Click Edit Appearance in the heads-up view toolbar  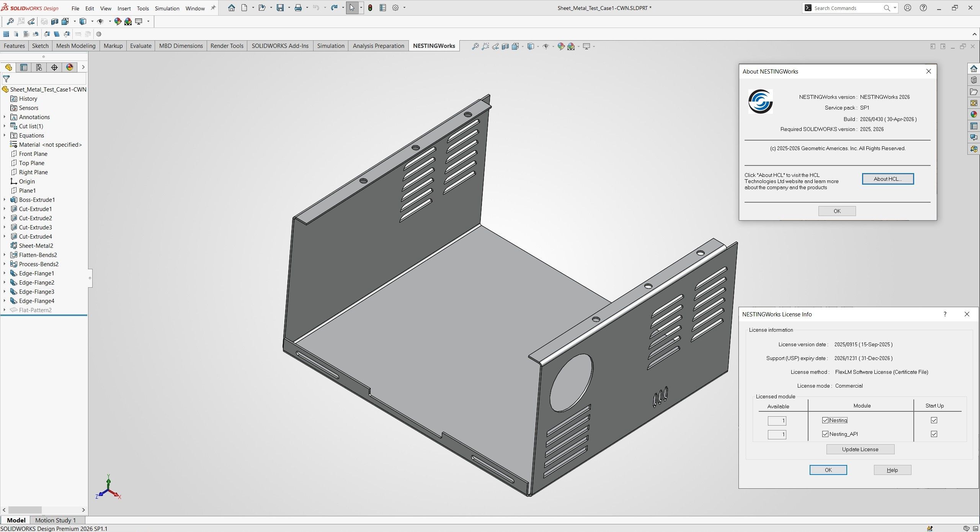(561, 46)
